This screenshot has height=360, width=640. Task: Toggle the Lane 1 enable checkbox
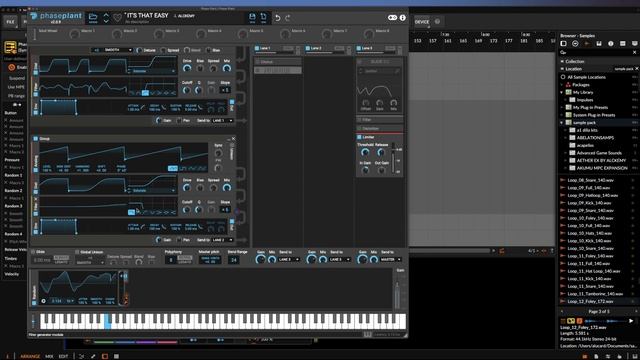pyautogui.click(x=257, y=48)
